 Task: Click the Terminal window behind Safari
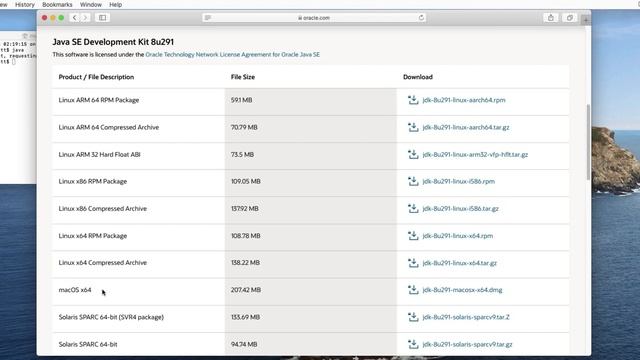click(18, 106)
